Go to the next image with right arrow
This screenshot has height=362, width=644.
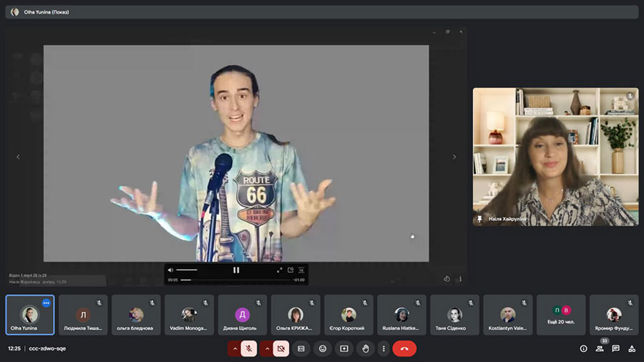(x=454, y=157)
